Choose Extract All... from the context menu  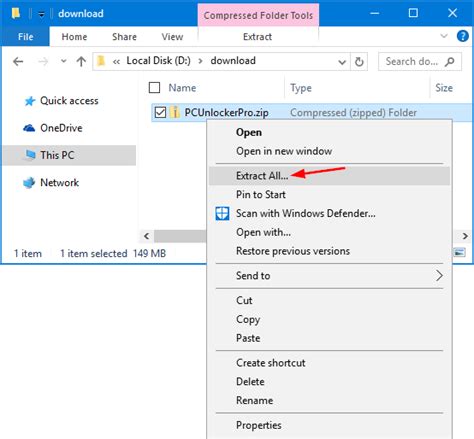262,176
